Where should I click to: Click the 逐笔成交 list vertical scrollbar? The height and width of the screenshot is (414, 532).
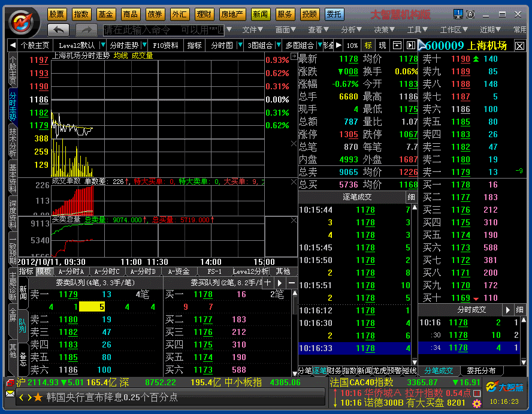click(x=414, y=285)
